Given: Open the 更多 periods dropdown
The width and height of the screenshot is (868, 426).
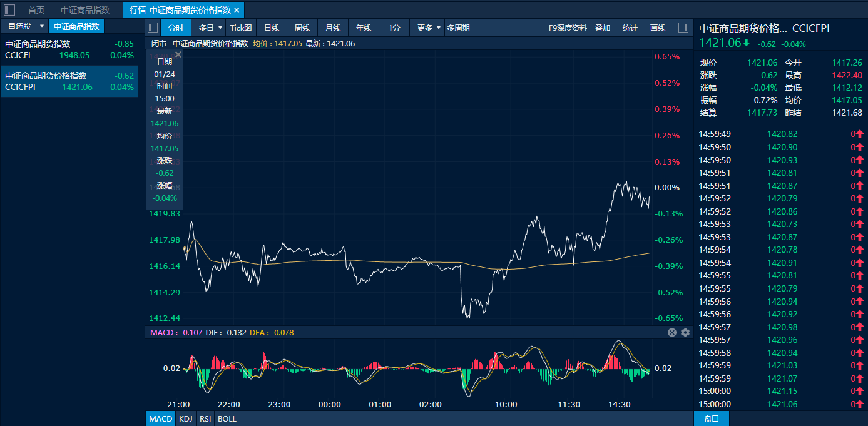Looking at the screenshot, I should 438,28.
